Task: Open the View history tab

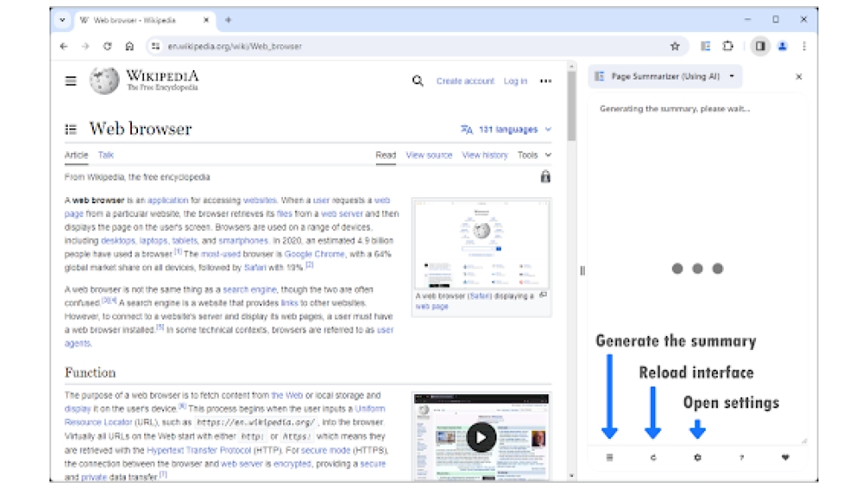Action: tap(485, 155)
